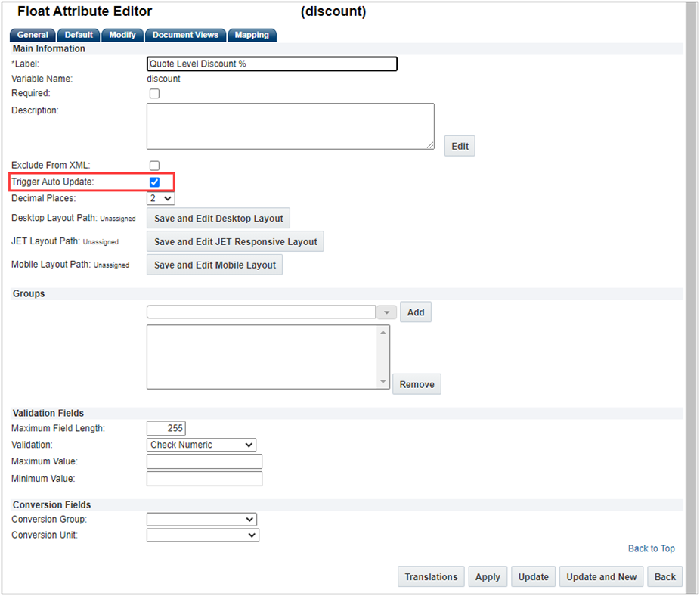
Task: Click Save and Edit Desktop Layout
Action: (x=218, y=218)
